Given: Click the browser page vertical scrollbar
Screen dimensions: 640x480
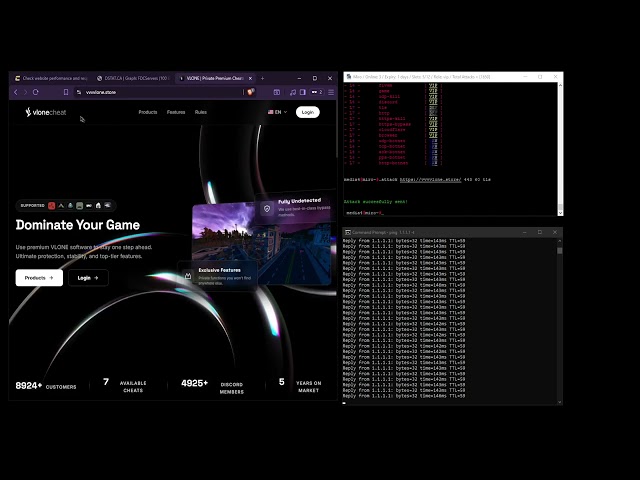Looking at the screenshot, I should coord(336,141).
